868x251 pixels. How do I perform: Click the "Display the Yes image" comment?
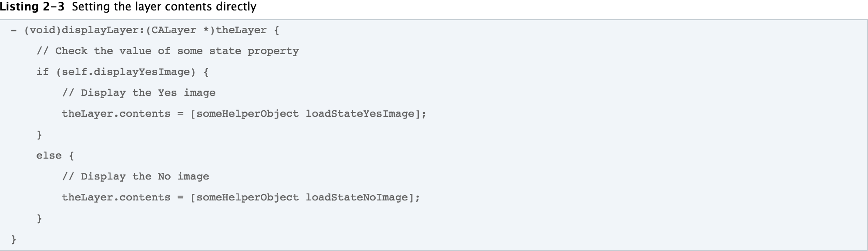pyautogui.click(x=139, y=93)
